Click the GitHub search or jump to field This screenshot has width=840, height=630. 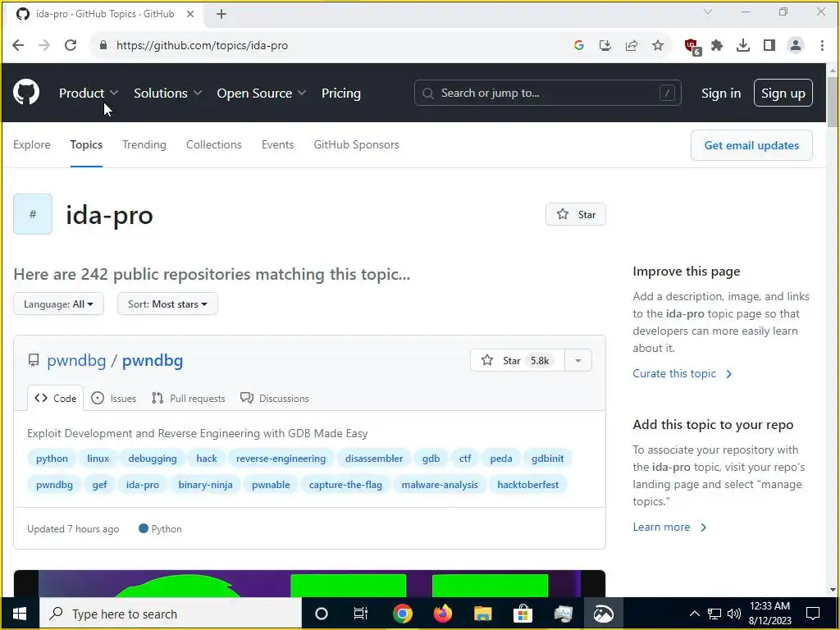547,93
